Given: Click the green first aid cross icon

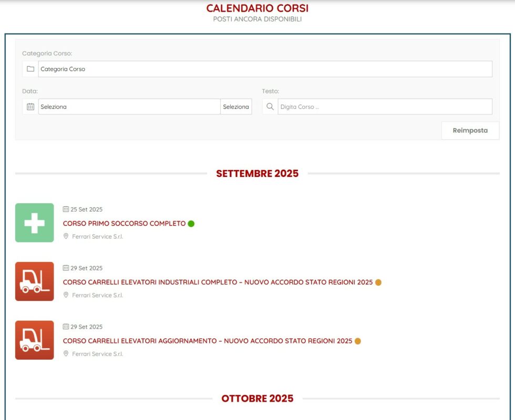Looking at the screenshot, I should point(34,223).
